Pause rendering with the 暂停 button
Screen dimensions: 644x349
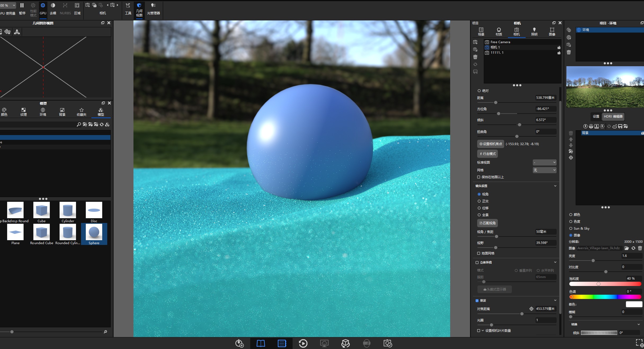tap(22, 8)
